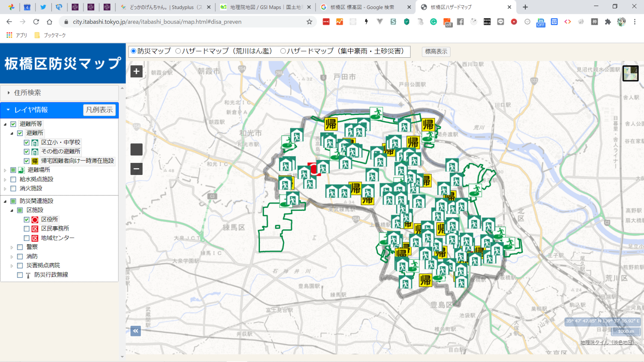Open the browser extensions puzzle icon

[608, 22]
